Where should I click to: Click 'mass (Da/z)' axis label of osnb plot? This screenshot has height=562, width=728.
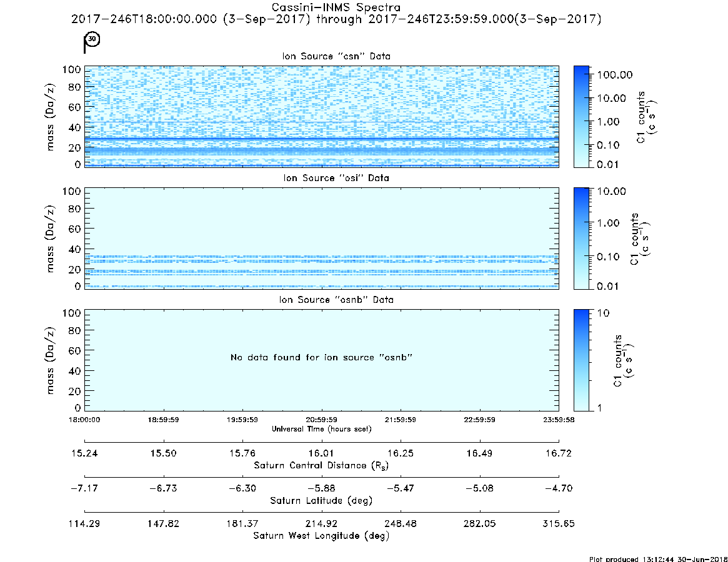(x=50, y=360)
